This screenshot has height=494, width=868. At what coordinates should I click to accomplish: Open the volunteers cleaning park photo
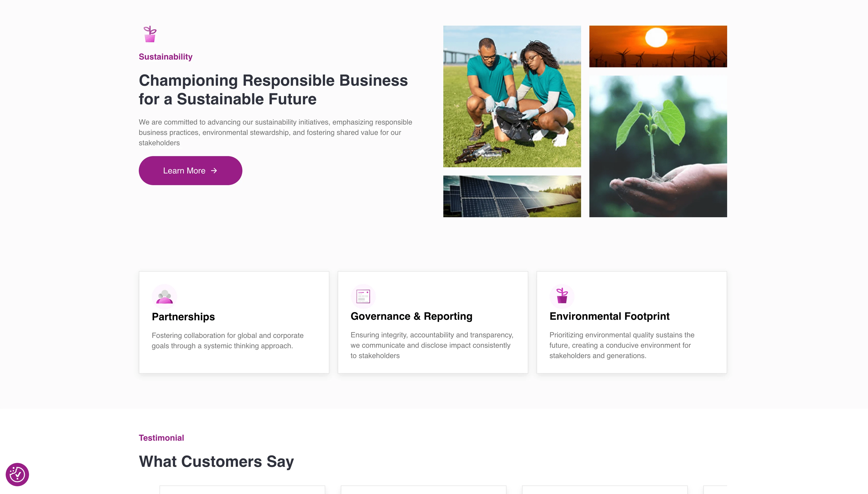pyautogui.click(x=512, y=96)
